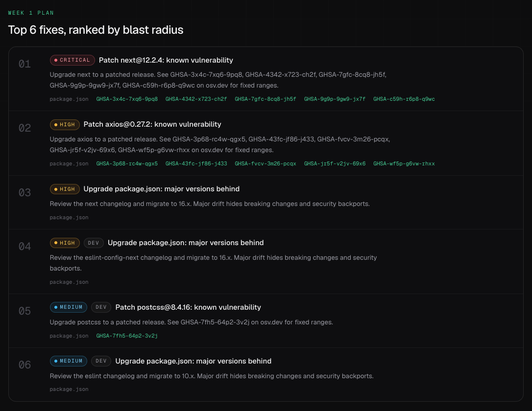The image size is (532, 411).
Task: Click MEDIUM badge on fix 06
Action: (69, 361)
